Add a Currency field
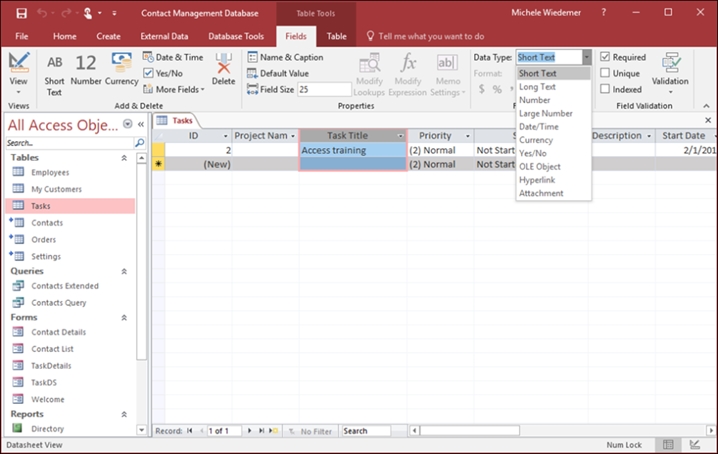Screen dimensions: 718x454 (121, 69)
